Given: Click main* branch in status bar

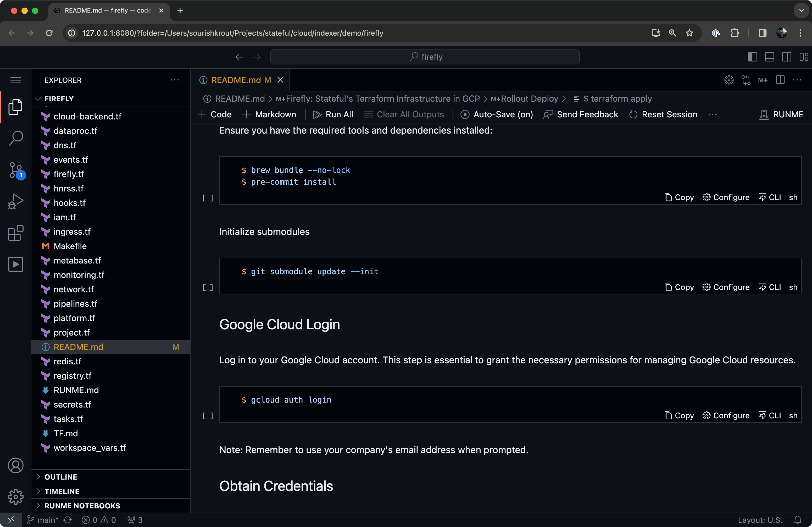Looking at the screenshot, I should (43, 520).
